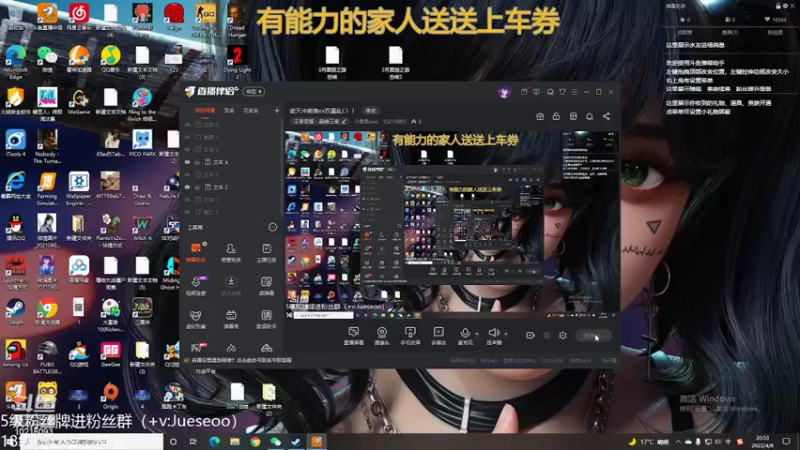Click the padlock icon above preview
The width and height of the screenshot is (800, 450).
556,116
